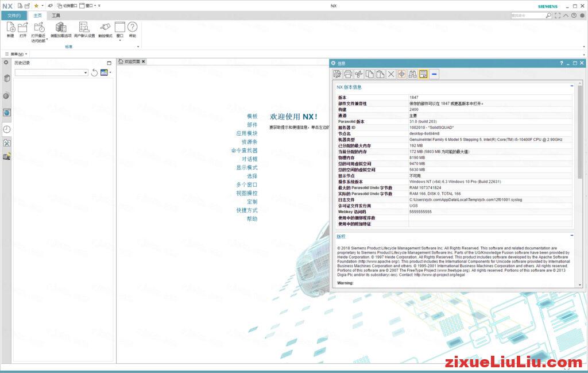Open the history search combo box dropdown
The image size is (588, 373).
tap(85, 73)
